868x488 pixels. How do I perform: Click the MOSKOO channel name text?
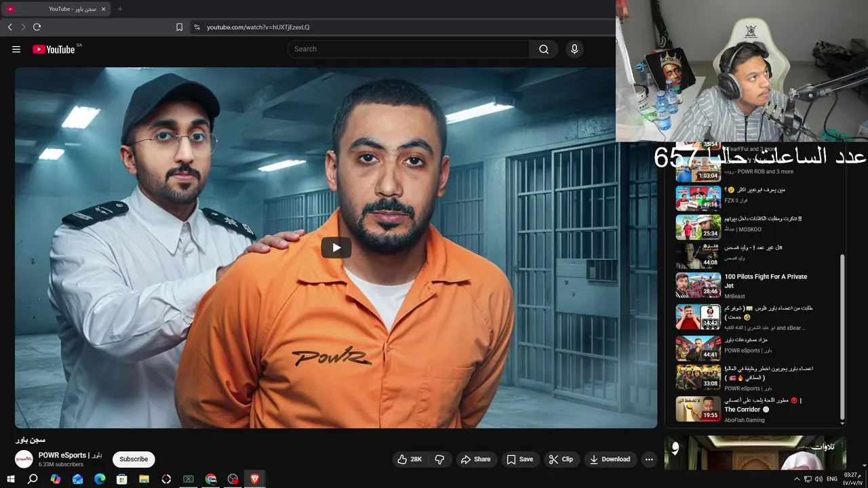point(743,229)
